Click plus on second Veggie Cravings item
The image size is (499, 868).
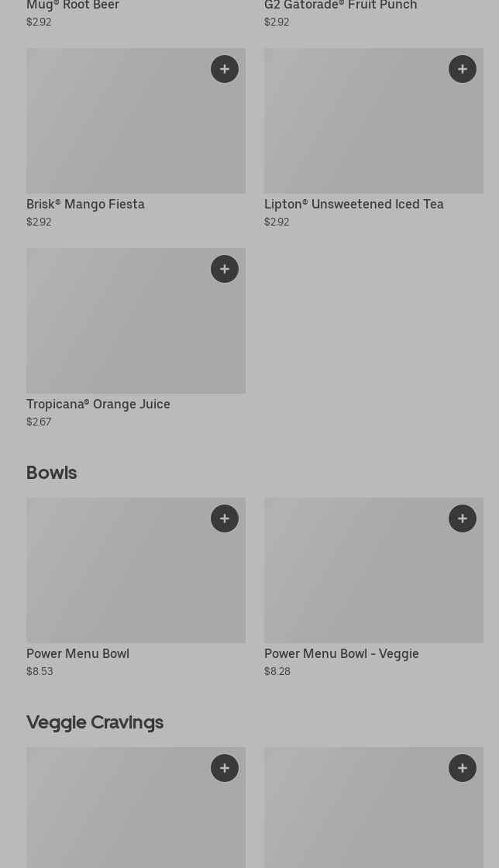point(463,768)
